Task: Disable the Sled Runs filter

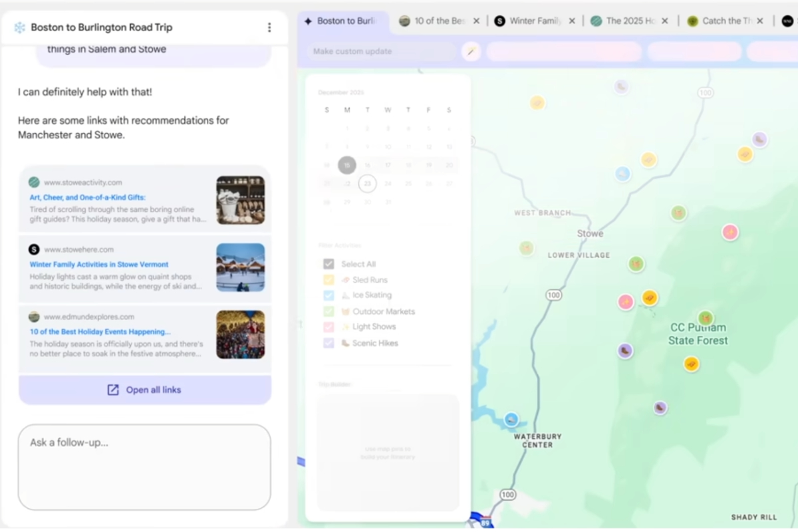Action: (328, 279)
